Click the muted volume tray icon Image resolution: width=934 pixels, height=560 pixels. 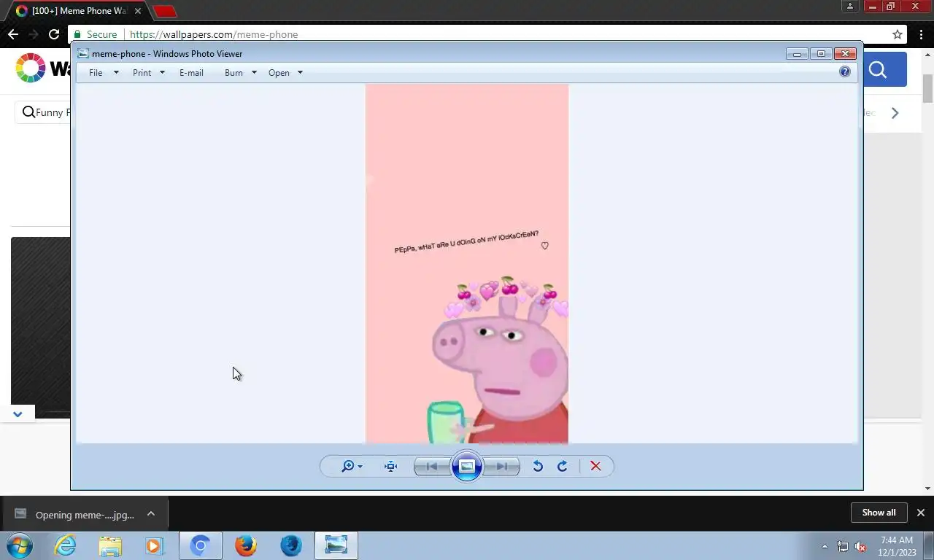(860, 546)
